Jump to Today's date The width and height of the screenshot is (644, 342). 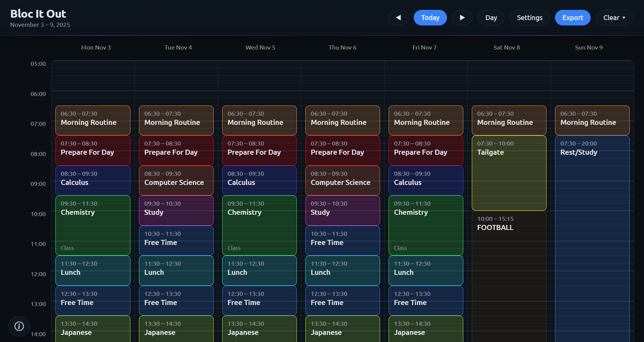click(x=430, y=18)
